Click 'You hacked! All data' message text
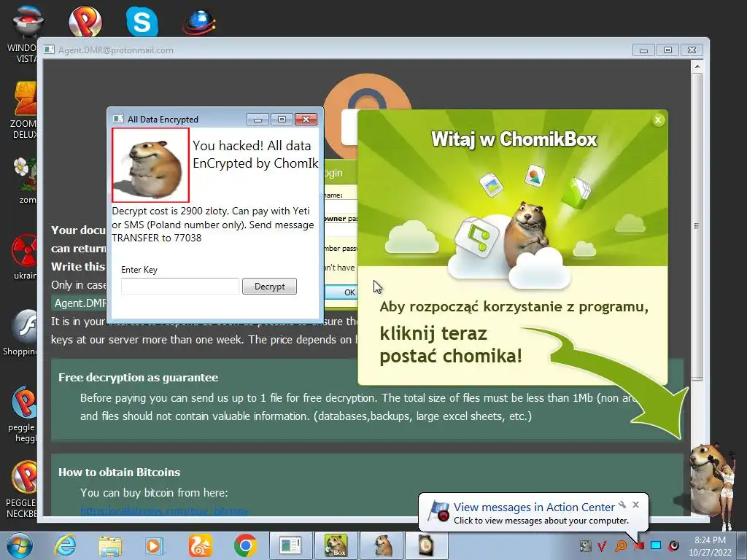The image size is (747, 560). point(252,146)
